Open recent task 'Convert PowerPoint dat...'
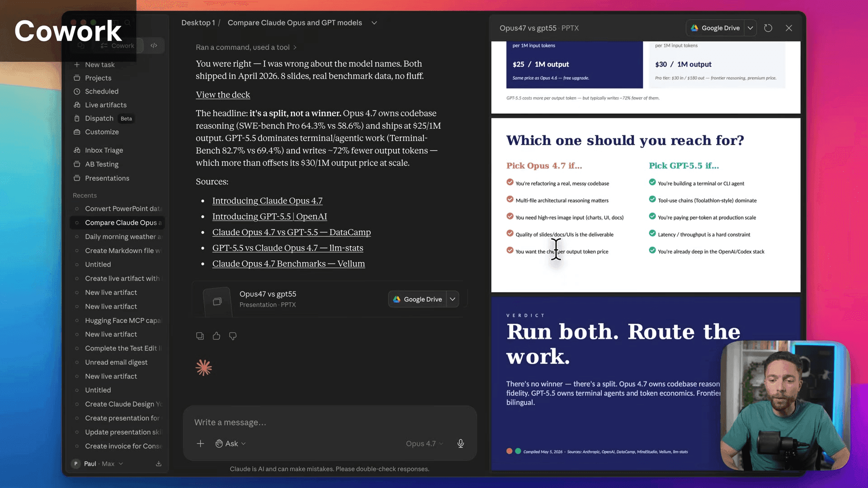 tap(117, 209)
